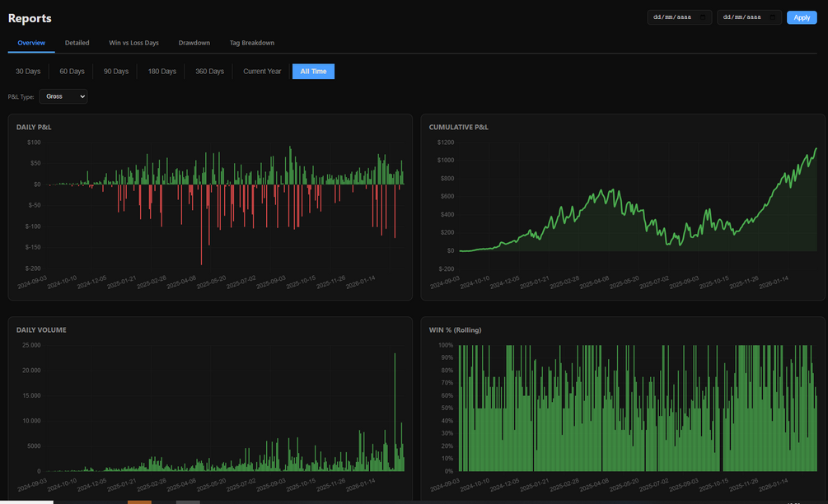
Task: Set the range to 90 Days
Action: [x=115, y=72]
